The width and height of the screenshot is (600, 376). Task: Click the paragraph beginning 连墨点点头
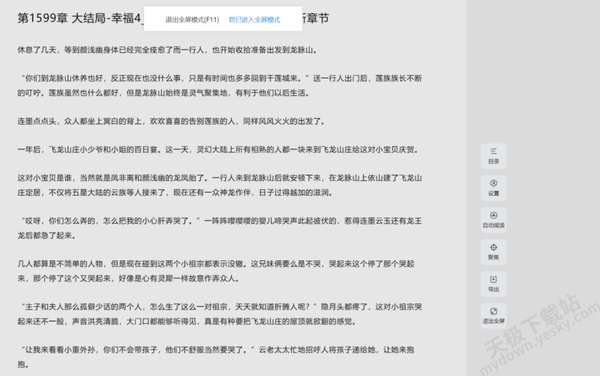pos(171,122)
